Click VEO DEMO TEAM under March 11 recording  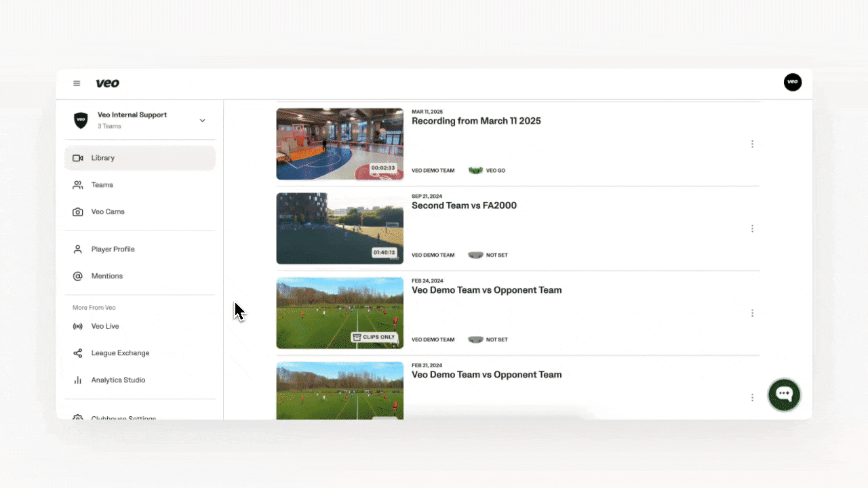pos(433,171)
